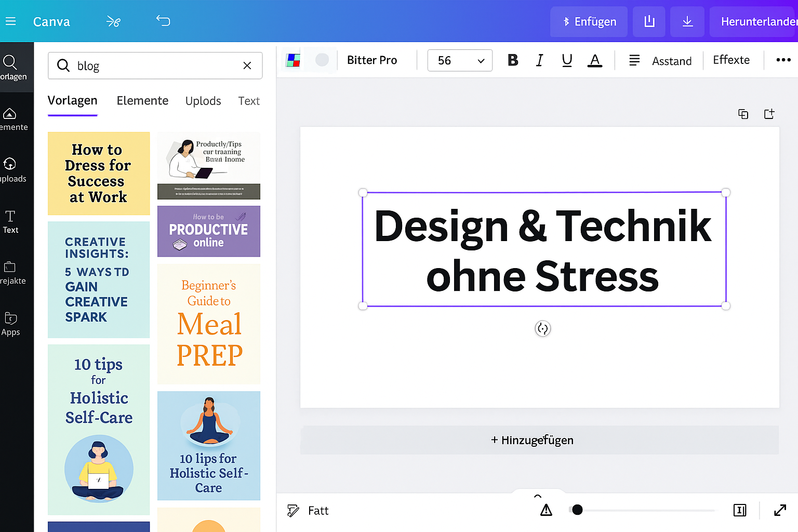Image resolution: width=798 pixels, height=532 pixels.
Task: Toggle underline formatting
Action: coord(567,60)
